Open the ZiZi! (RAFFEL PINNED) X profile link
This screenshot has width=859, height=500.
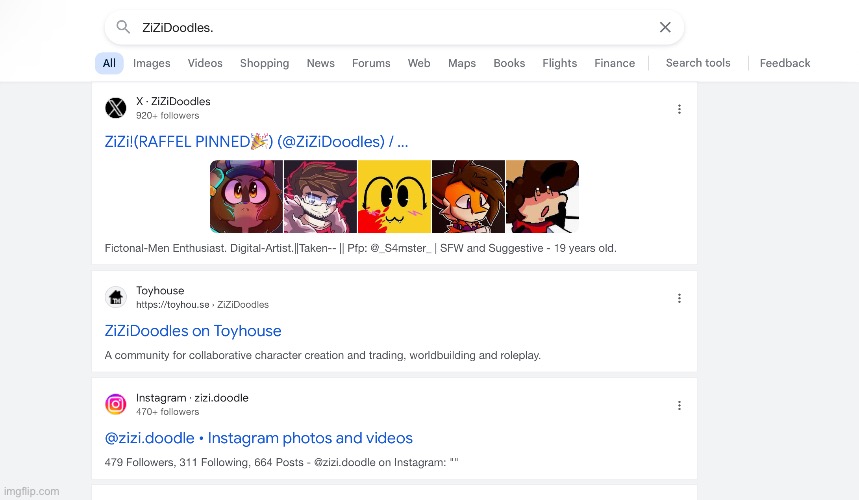[256, 142]
